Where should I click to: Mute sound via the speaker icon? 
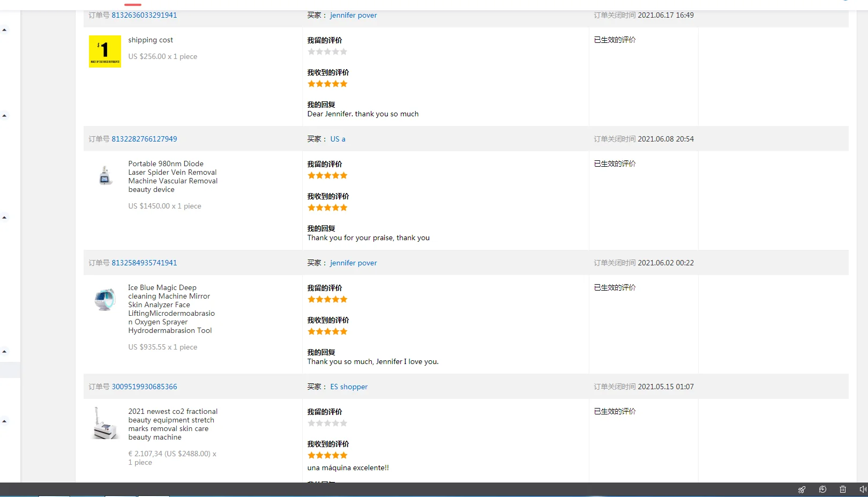(863, 489)
